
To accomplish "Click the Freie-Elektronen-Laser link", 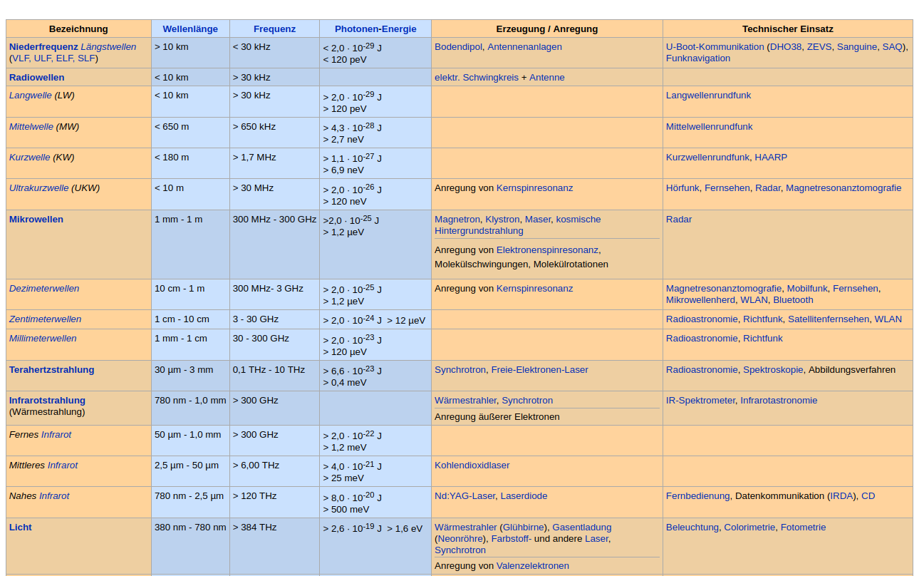I will (539, 370).
